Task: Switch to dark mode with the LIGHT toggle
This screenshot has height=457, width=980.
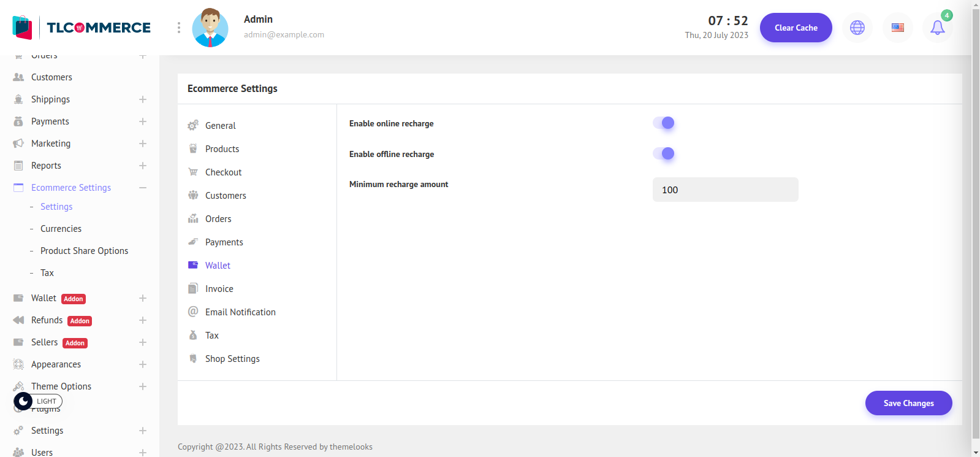Action: click(38, 401)
